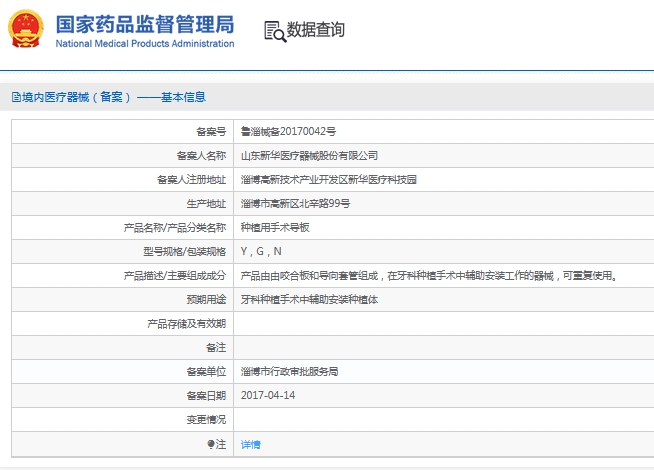Click the 型号规格/包装规格 label
The height and width of the screenshot is (470, 654).
pyautogui.click(x=184, y=251)
